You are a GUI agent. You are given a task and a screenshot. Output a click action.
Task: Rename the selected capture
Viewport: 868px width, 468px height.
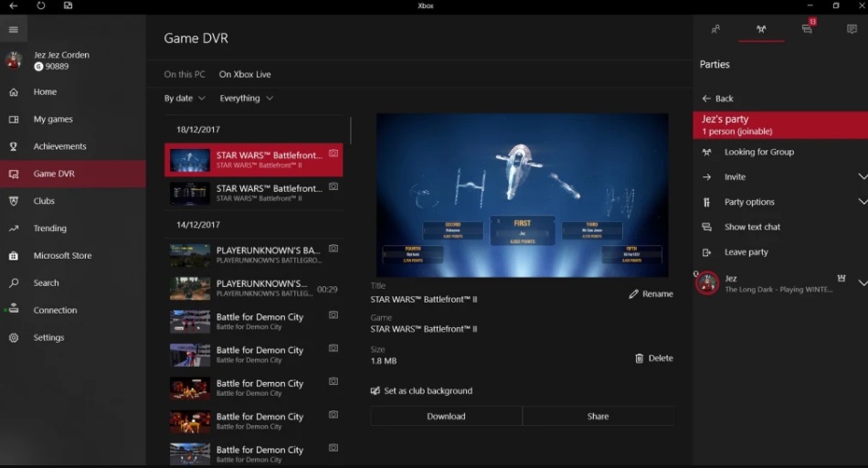point(651,294)
